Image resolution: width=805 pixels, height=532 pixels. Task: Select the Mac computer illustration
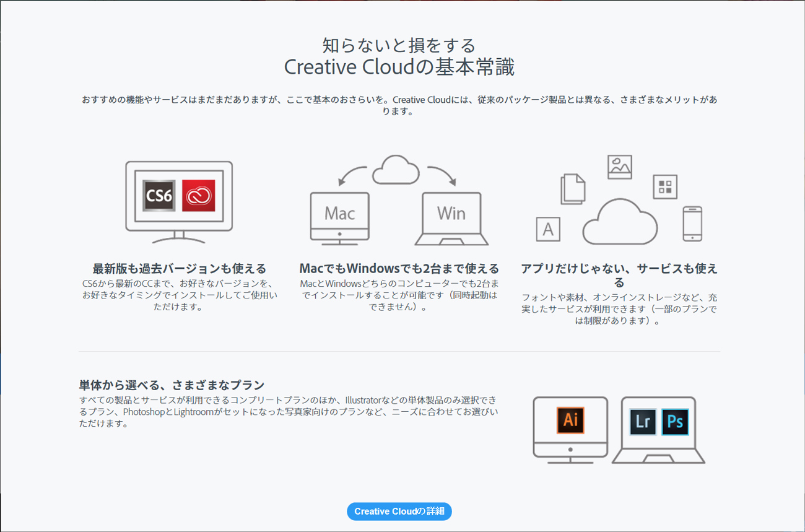339,219
